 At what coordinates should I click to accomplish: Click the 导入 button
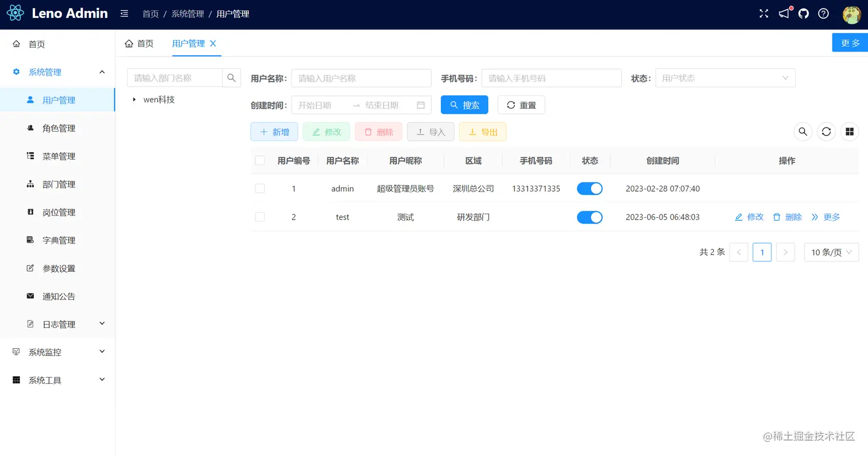pyautogui.click(x=431, y=132)
